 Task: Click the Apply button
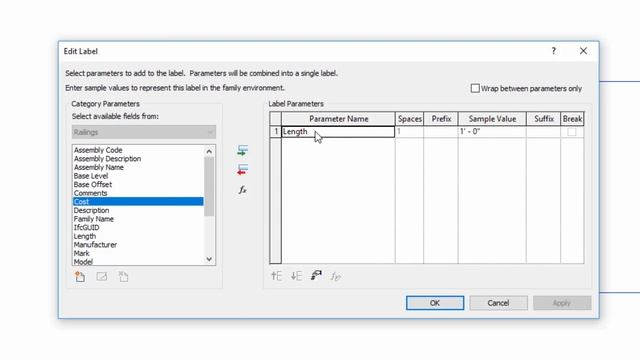pos(562,303)
